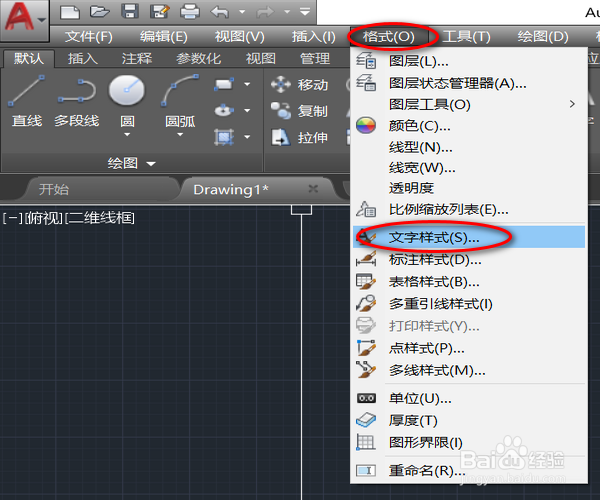Screen dimensions: 600x500
Task: Open the 俯视 view control
Action: (x=44, y=218)
